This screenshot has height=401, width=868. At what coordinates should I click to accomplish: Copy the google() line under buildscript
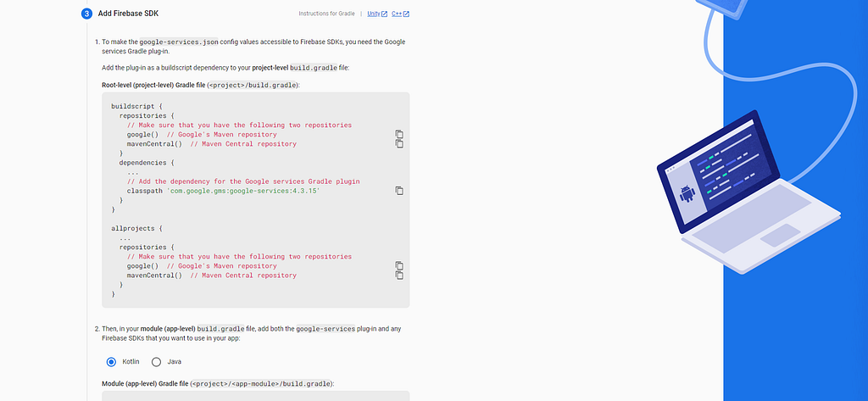pyautogui.click(x=399, y=135)
